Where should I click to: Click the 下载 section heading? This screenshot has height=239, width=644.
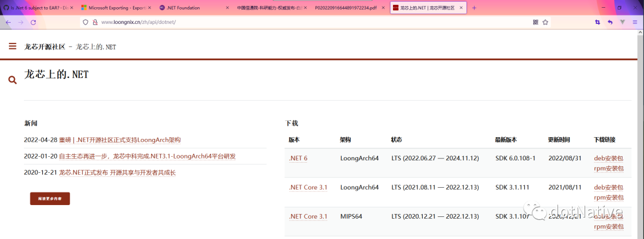click(x=292, y=123)
